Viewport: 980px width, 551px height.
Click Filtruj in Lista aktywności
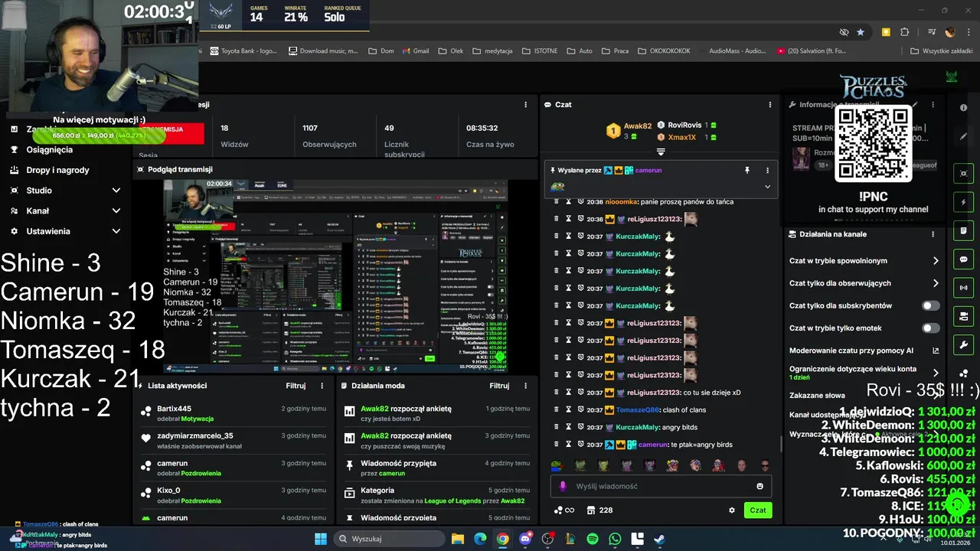(x=296, y=386)
